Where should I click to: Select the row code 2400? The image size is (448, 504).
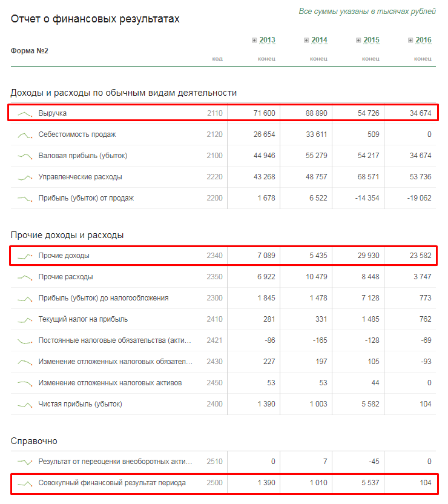[x=214, y=404]
